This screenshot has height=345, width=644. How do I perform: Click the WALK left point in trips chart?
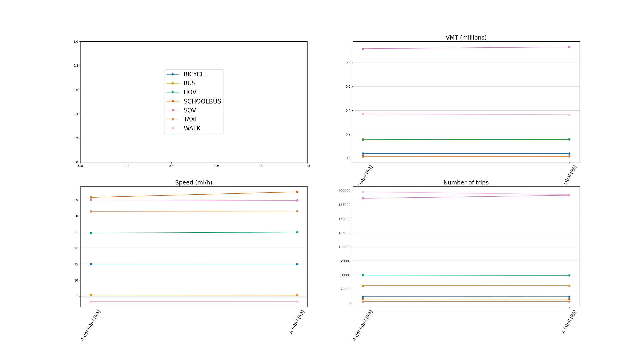(363, 192)
